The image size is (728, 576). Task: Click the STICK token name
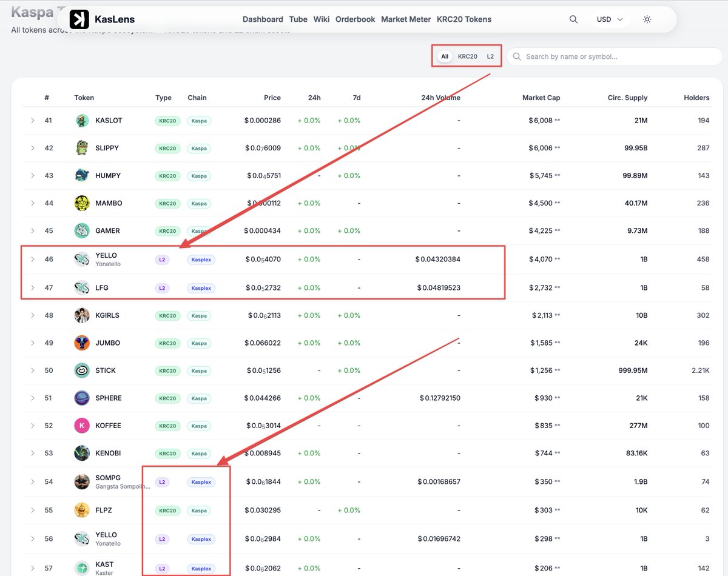pos(106,370)
